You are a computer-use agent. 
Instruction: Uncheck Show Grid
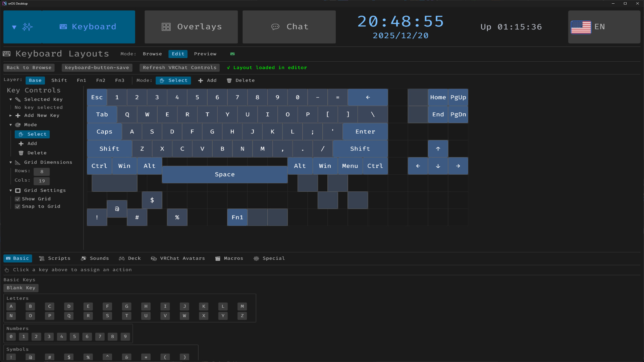pyautogui.click(x=17, y=199)
